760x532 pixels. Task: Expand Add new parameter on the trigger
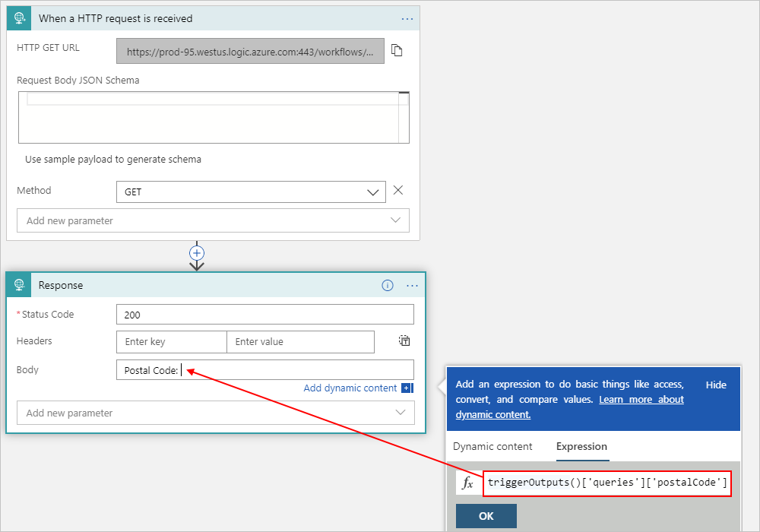coord(213,219)
